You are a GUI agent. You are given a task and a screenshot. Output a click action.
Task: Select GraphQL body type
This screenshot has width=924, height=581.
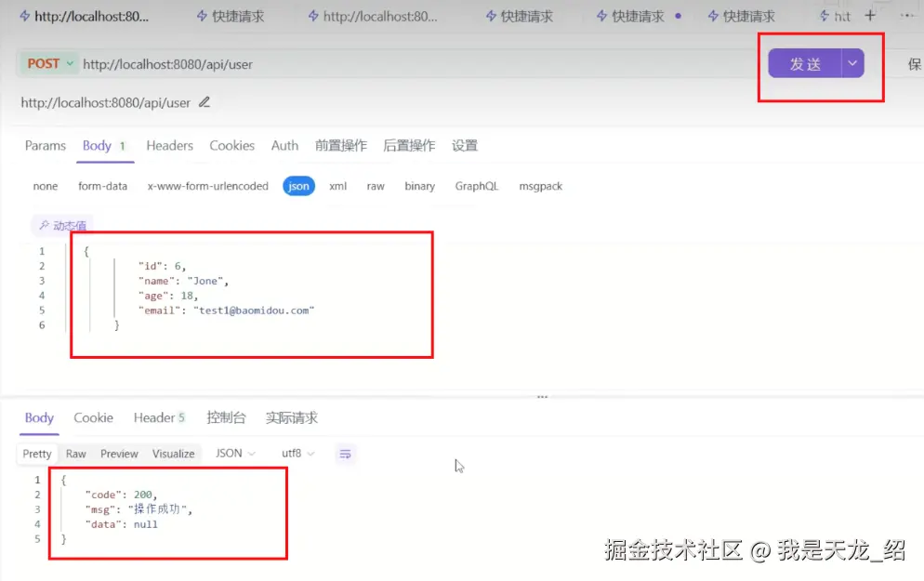click(x=477, y=186)
